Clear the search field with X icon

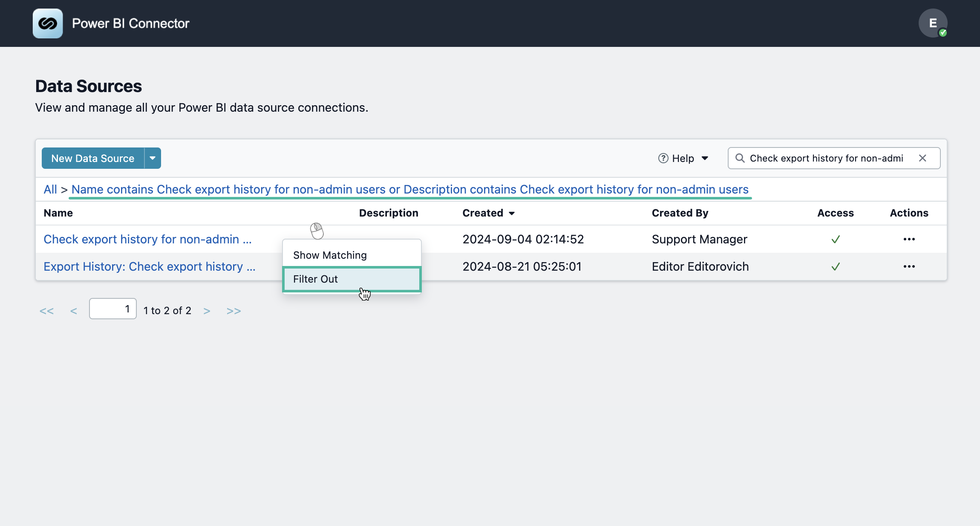922,158
